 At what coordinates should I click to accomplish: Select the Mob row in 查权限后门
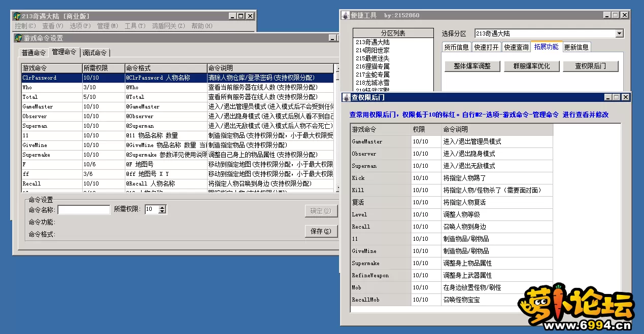[452, 287]
